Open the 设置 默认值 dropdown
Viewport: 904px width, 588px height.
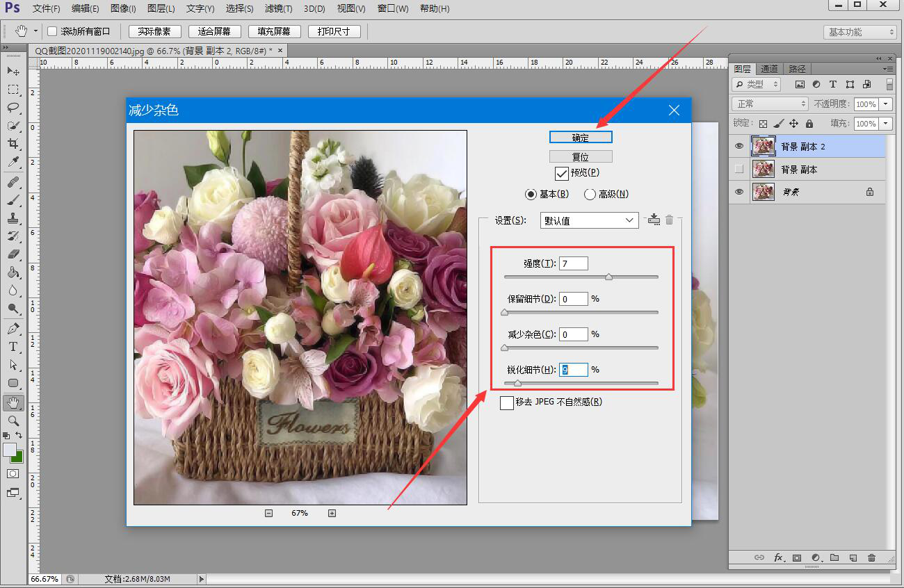pyautogui.click(x=589, y=220)
